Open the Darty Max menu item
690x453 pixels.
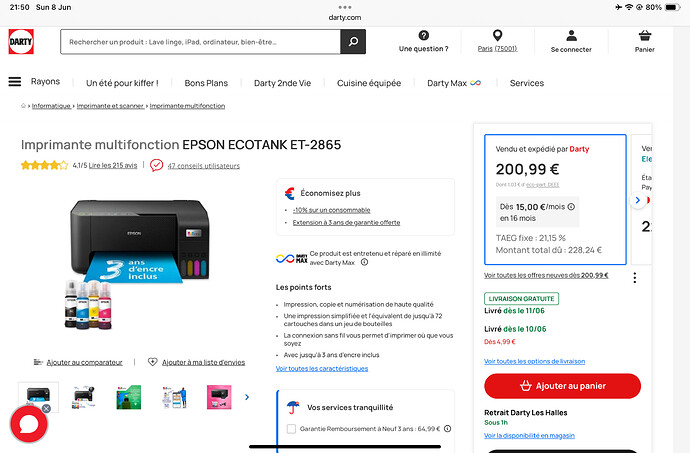pos(454,83)
